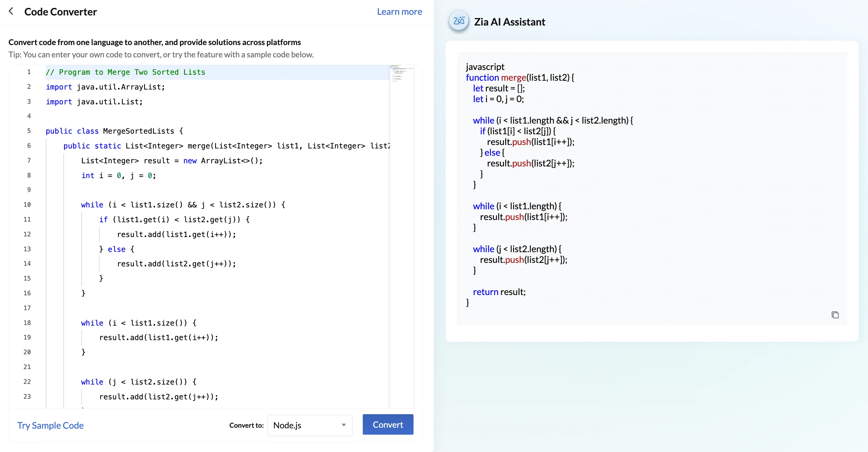The height and width of the screenshot is (452, 868).
Task: Click 'public class MergeSortedLists {' line
Action: 114,131
